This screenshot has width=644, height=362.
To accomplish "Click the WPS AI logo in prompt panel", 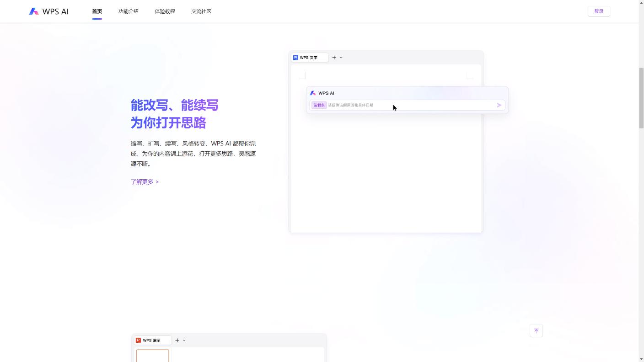I will coord(313,93).
